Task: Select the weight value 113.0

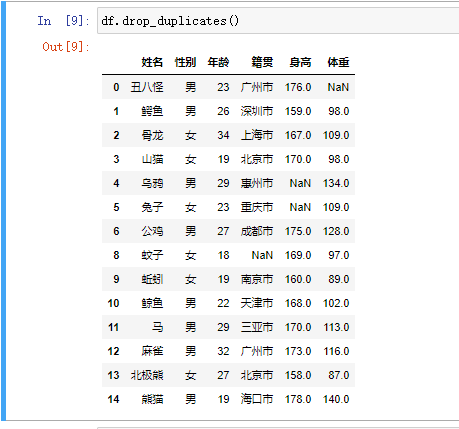Action: pos(336,327)
